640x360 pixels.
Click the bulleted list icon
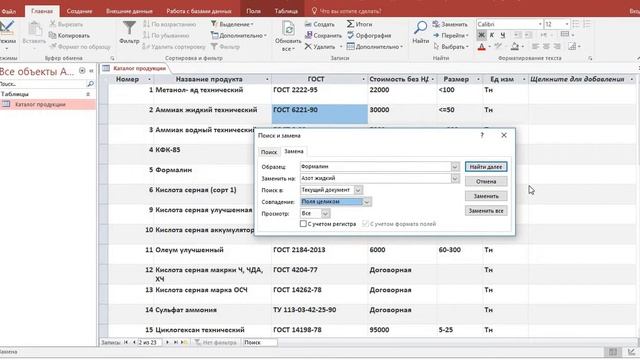(x=576, y=24)
